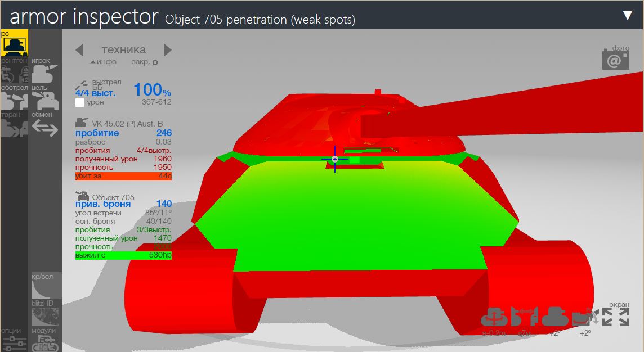Click the armor inspector app title
Image resolution: width=644 pixels, height=352 pixels.
pos(84,17)
